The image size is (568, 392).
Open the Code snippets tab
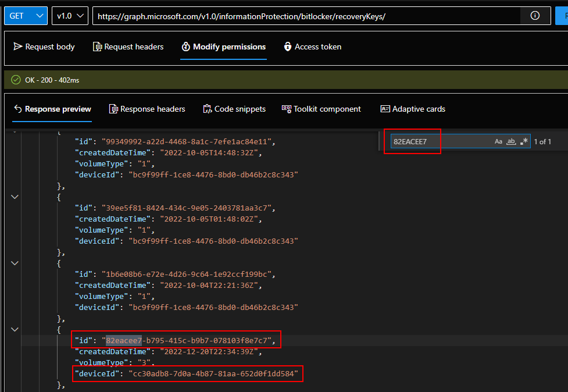pos(234,109)
